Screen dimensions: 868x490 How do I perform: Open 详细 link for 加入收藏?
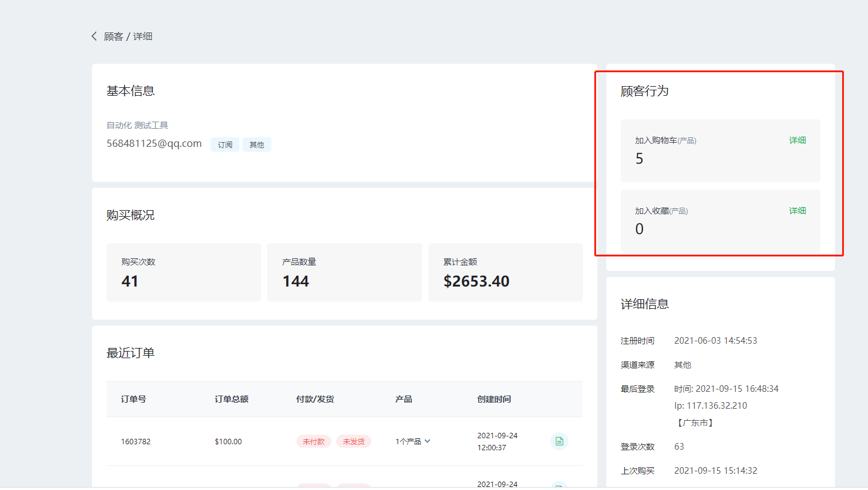pyautogui.click(x=797, y=211)
